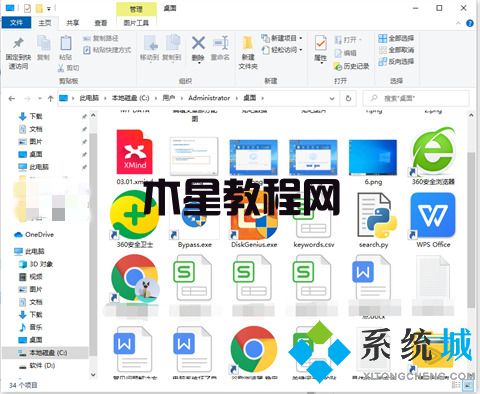Viewport: 480px width, 394px height.
Task: Select the 360安全卫士 shortcut
Action: (135, 220)
